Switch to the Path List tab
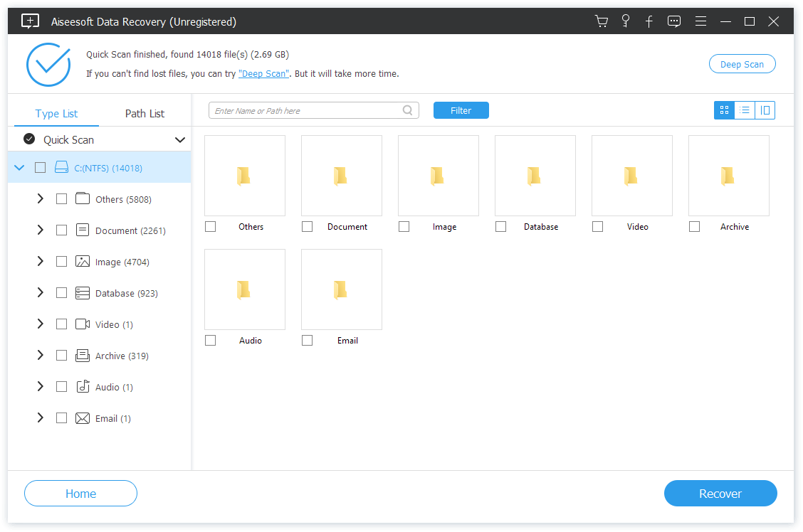The width and height of the screenshot is (803, 532). coord(145,114)
